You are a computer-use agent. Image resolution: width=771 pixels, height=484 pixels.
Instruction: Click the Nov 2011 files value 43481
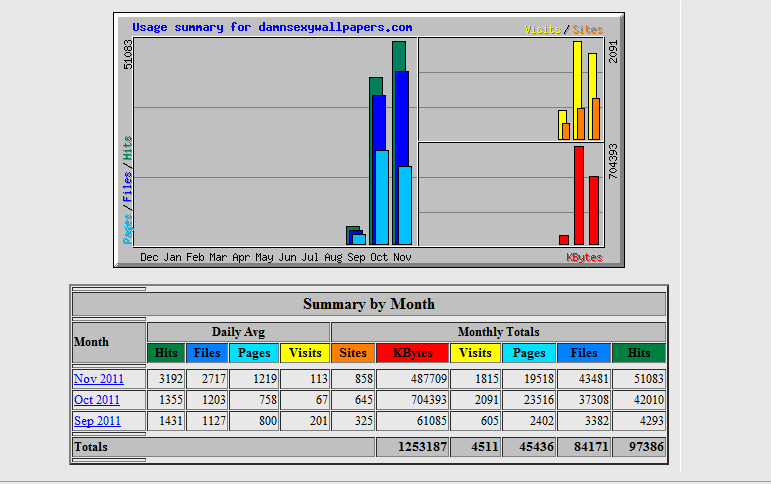tap(593, 379)
